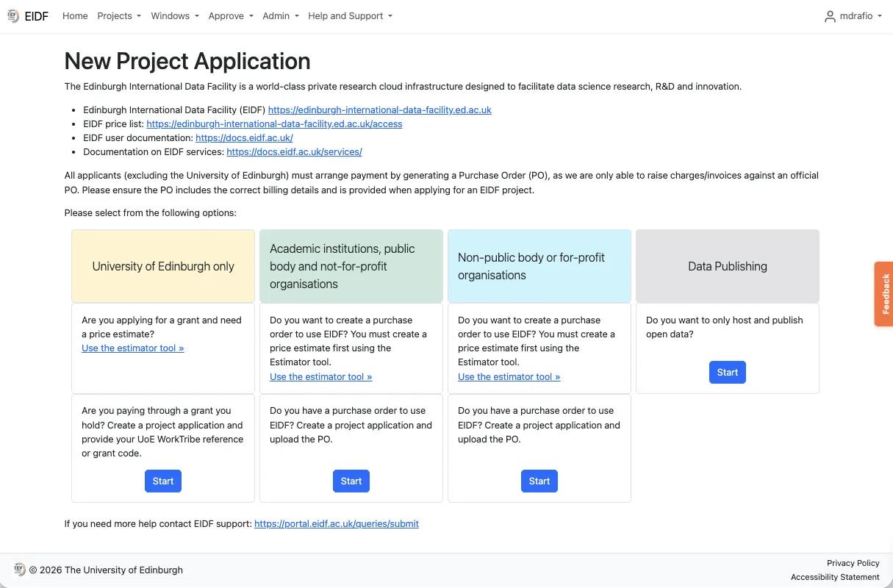Open the Projects dropdown menu
Image resolution: width=893 pixels, height=588 pixels.
(119, 16)
